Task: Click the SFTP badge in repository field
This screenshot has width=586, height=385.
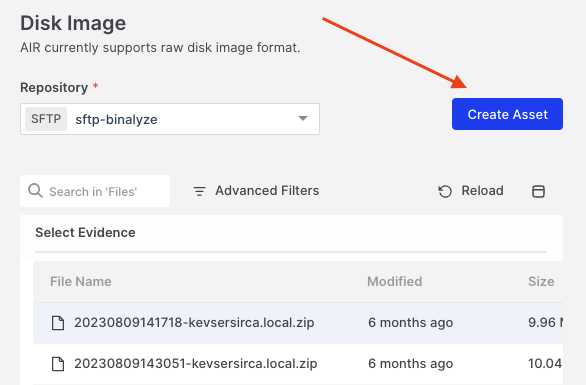Action: [x=46, y=119]
